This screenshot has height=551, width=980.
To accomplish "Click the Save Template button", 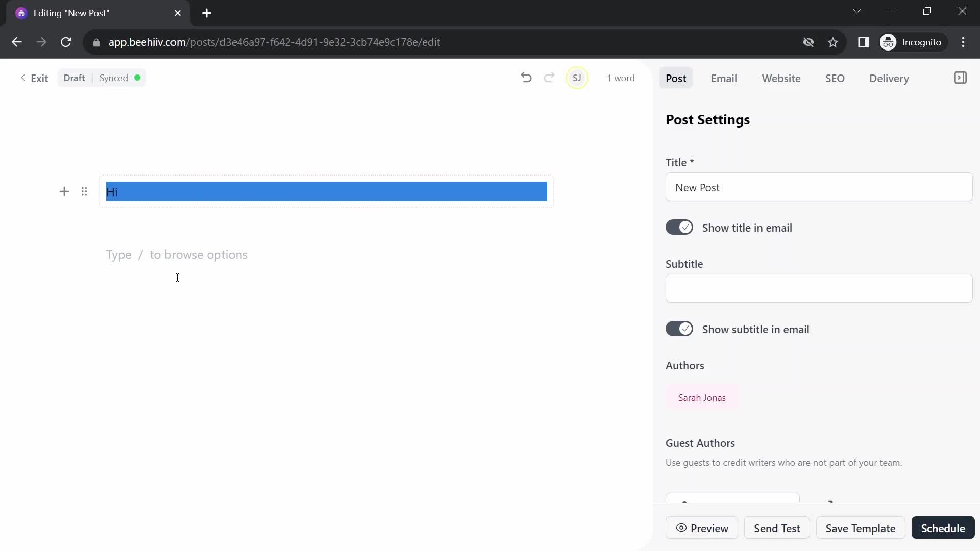I will click(862, 528).
